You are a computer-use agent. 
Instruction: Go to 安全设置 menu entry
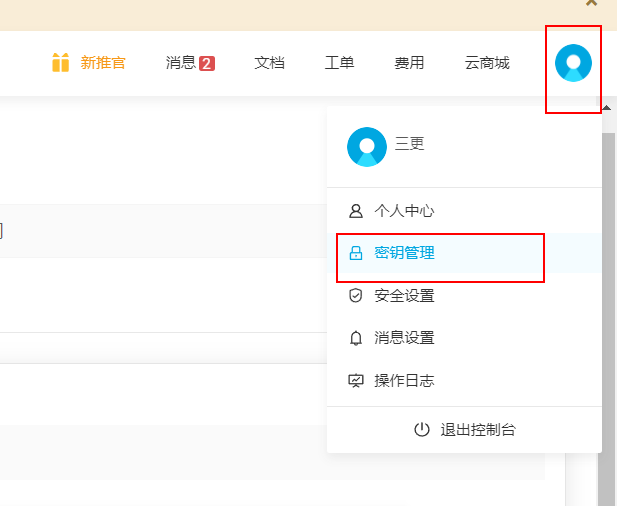point(404,296)
